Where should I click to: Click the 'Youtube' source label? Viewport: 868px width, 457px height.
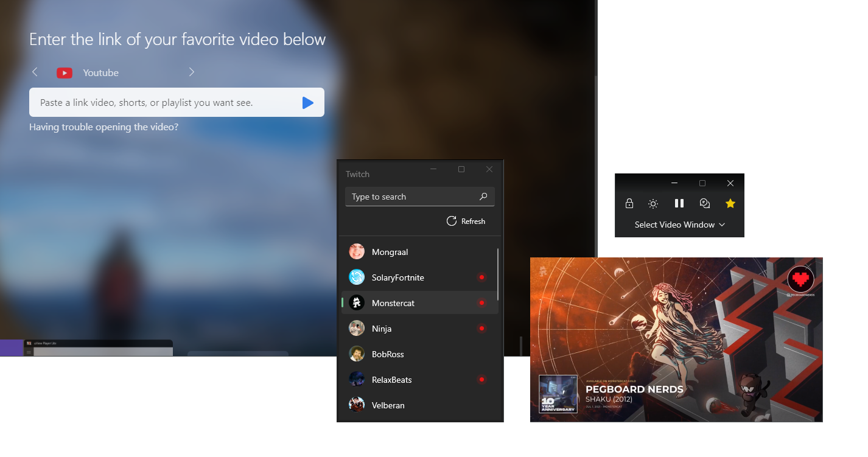coord(101,73)
